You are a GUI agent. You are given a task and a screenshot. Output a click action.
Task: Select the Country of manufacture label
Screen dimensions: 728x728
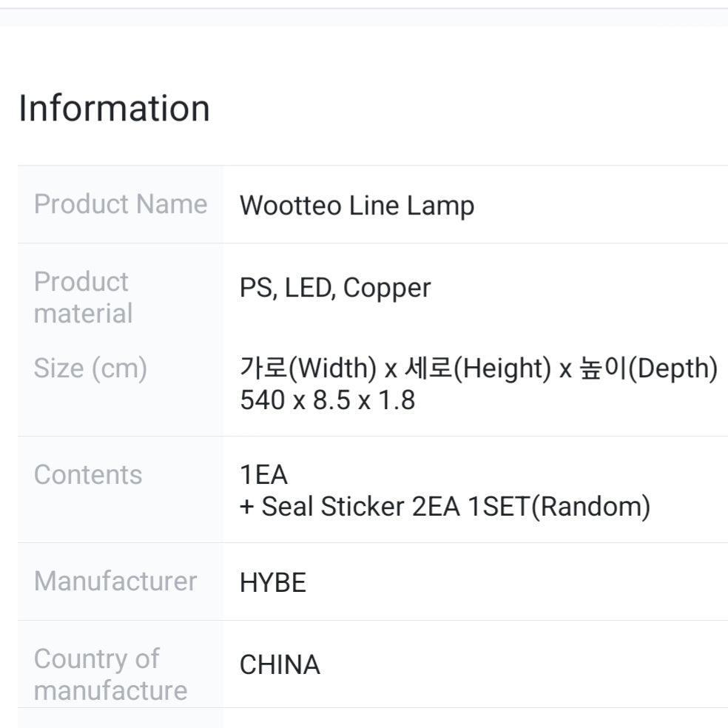tap(110, 674)
